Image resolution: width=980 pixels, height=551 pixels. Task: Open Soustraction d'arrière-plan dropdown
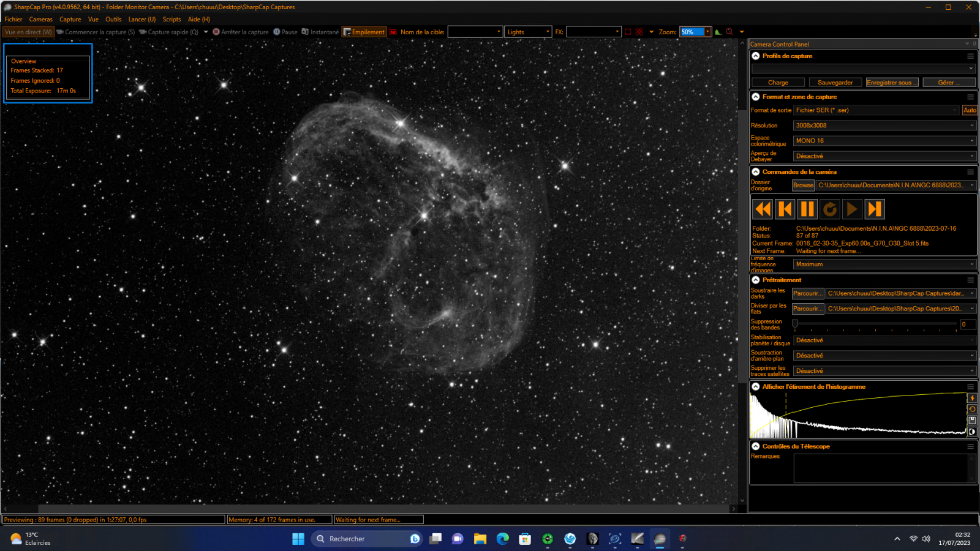coord(884,356)
